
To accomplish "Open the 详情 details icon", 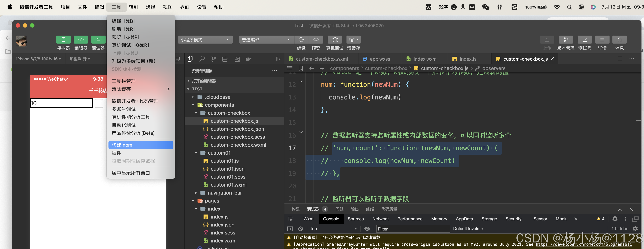I will pyautogui.click(x=602, y=40).
